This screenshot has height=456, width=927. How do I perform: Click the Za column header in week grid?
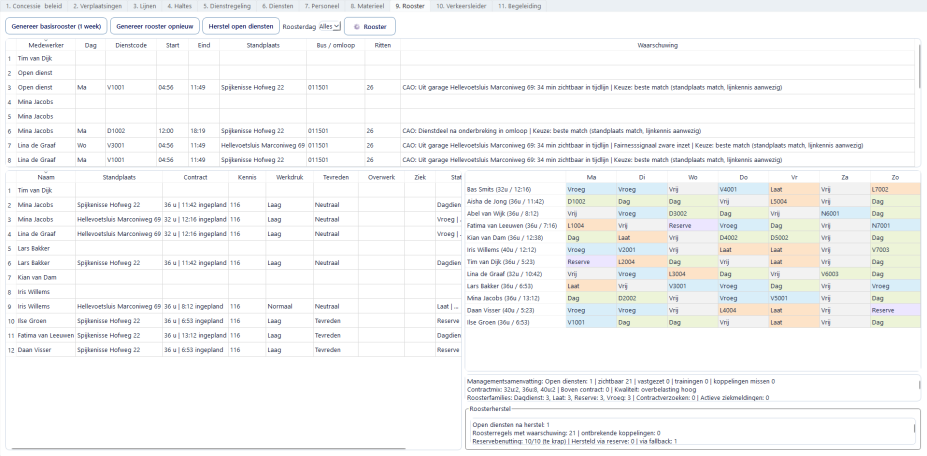(x=845, y=176)
